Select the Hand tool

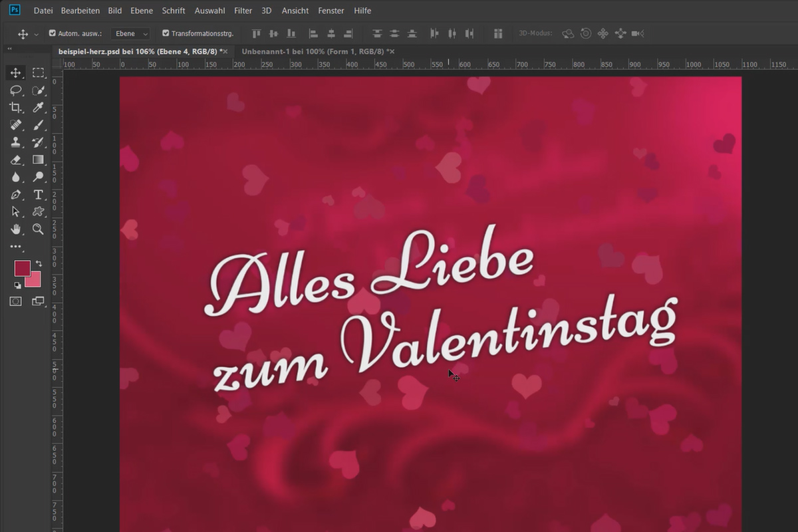15,229
